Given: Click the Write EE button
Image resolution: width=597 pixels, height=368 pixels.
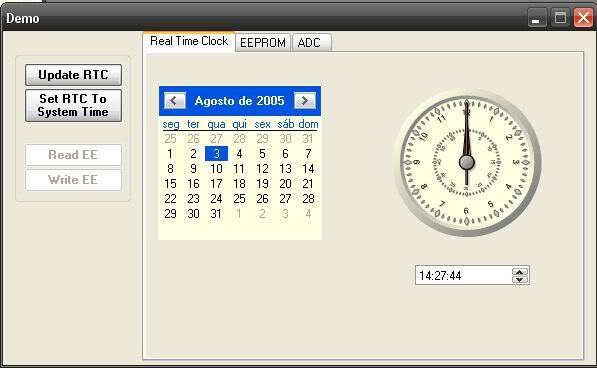Looking at the screenshot, I should coord(73,180).
